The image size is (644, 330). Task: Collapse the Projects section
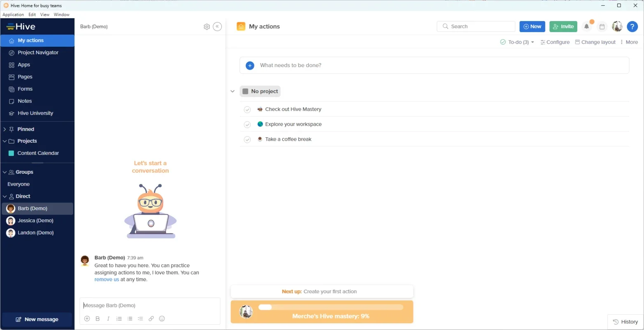5,141
